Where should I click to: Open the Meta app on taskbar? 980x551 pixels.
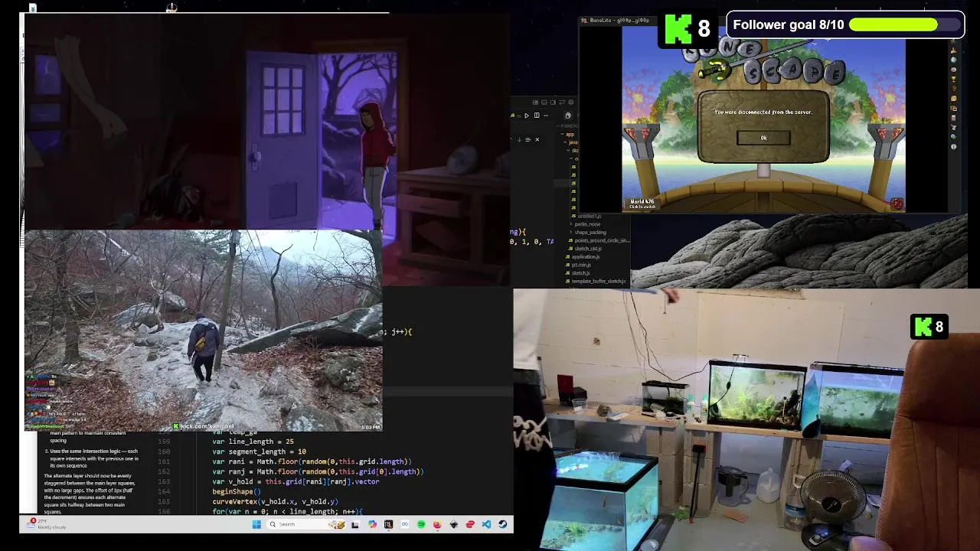tap(405, 524)
